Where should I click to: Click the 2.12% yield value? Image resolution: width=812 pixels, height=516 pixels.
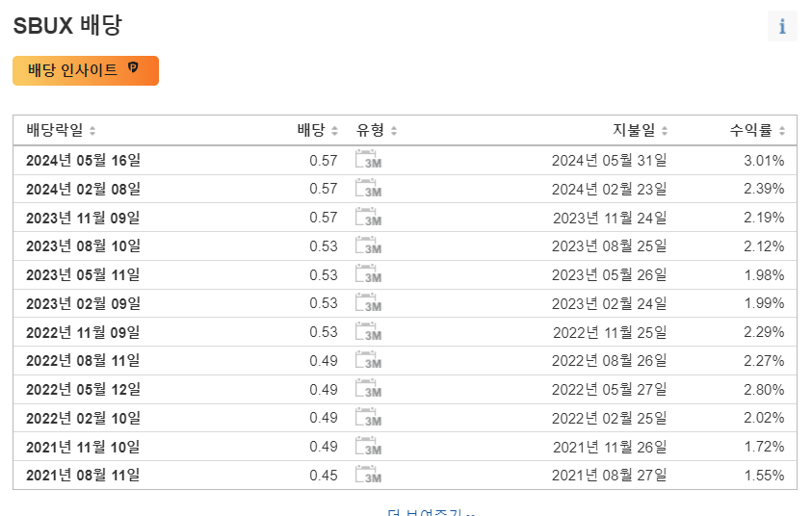(x=765, y=245)
